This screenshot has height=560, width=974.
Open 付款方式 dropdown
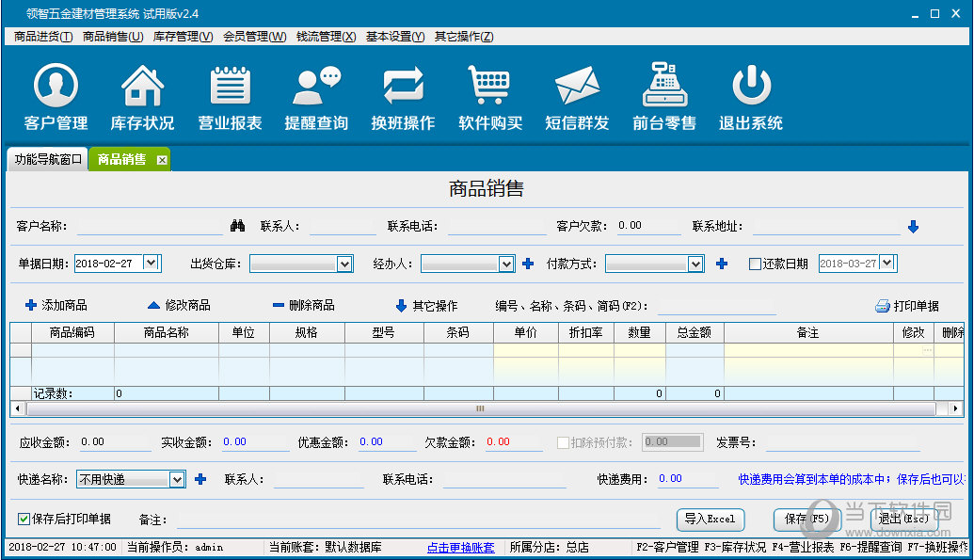695,264
